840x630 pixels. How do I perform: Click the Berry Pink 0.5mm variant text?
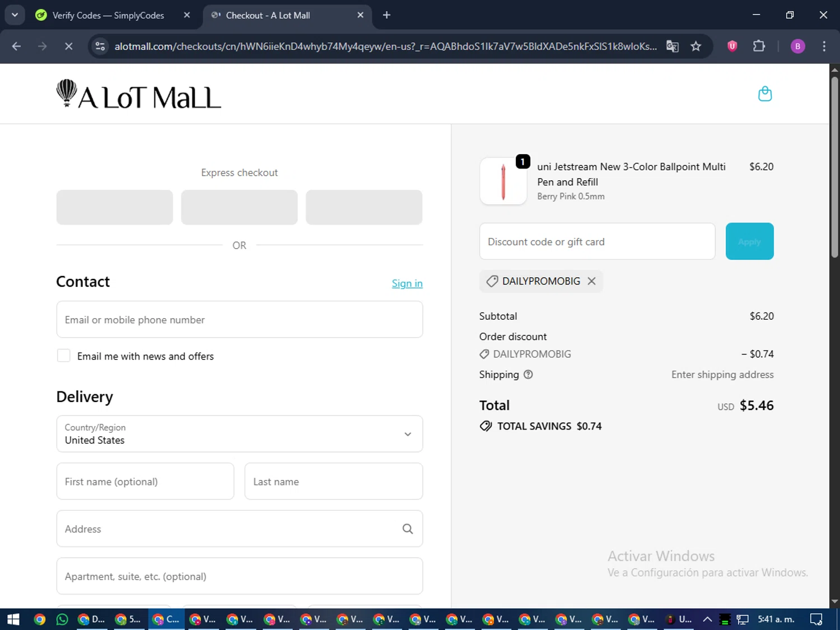click(x=571, y=197)
